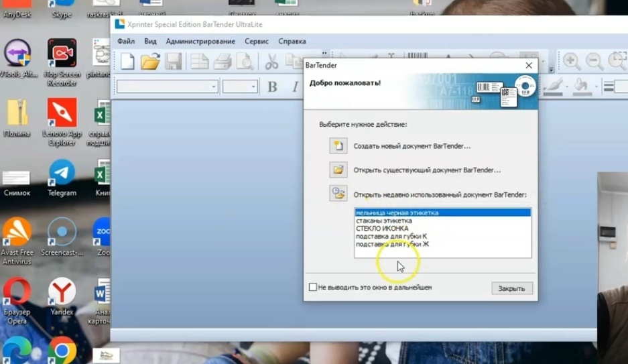Click the Page Setup table icon

[199, 62]
